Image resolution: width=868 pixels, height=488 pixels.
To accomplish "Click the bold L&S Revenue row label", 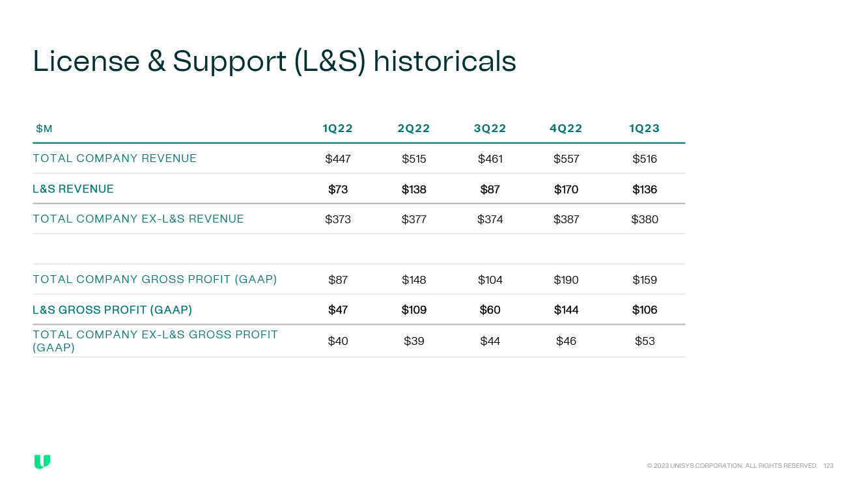I will pos(73,189).
